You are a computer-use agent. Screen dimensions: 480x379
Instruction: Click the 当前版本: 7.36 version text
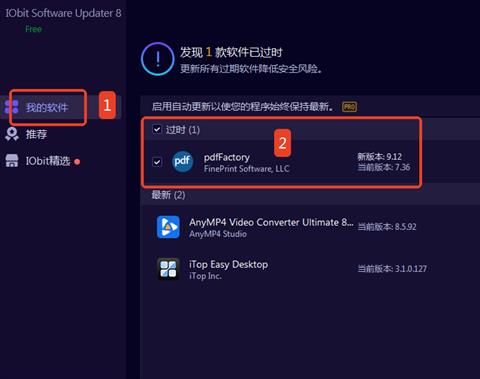coord(384,167)
